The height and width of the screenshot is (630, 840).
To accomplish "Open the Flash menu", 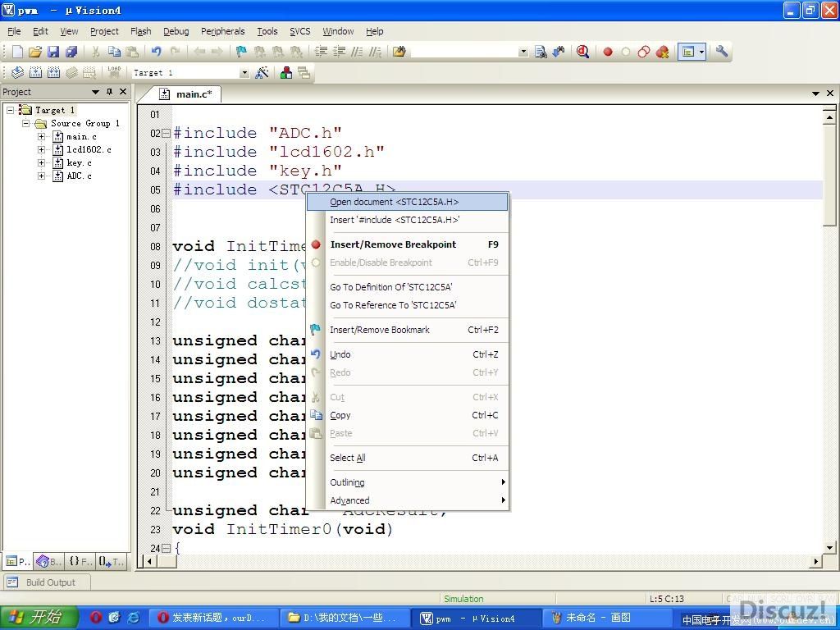I will [x=141, y=31].
